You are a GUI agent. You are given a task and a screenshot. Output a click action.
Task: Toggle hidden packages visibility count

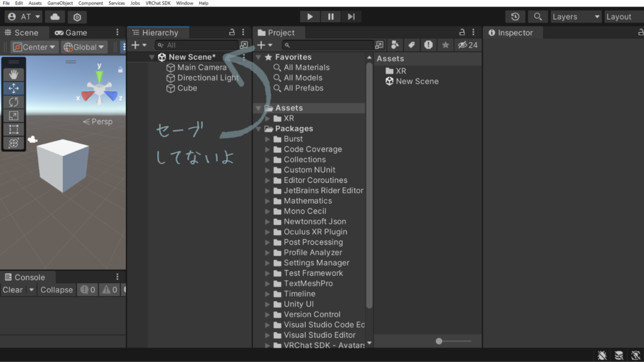468,45
